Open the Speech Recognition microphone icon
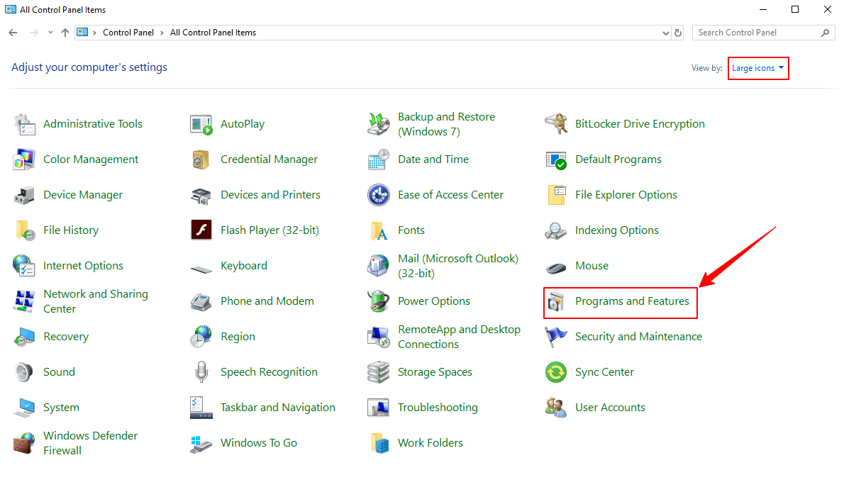Image resolution: width=844 pixels, height=504 pixels. tap(201, 372)
